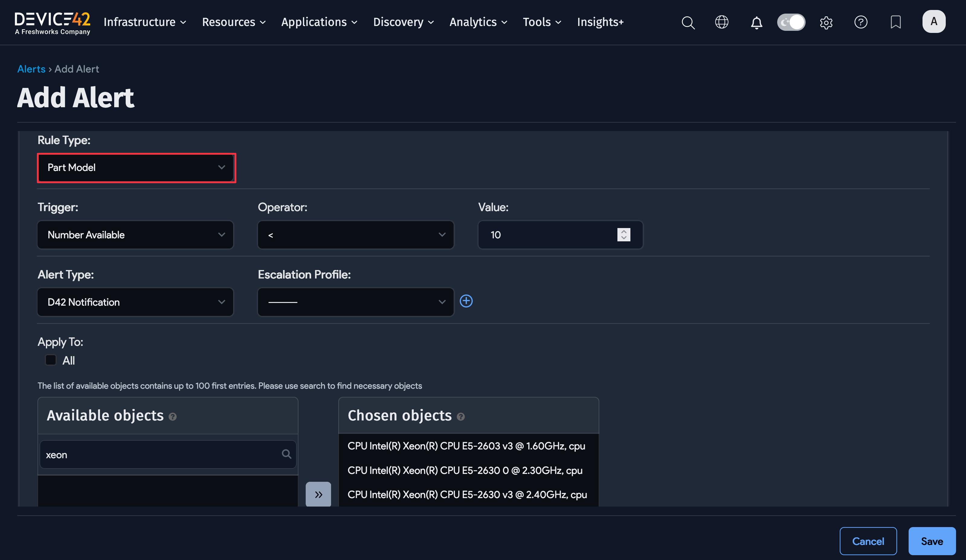Click the help question mark icon

click(861, 22)
